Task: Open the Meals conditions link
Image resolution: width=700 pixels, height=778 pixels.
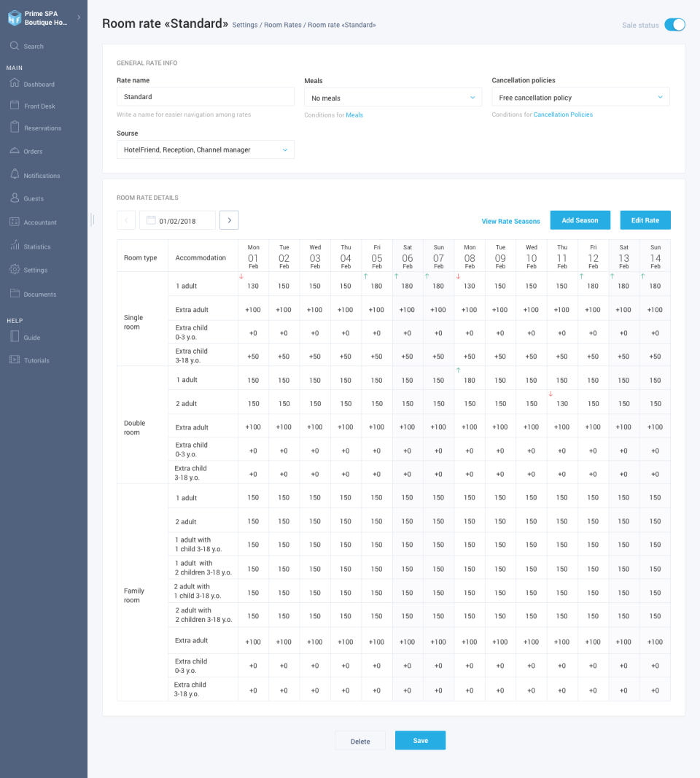Action: click(354, 115)
